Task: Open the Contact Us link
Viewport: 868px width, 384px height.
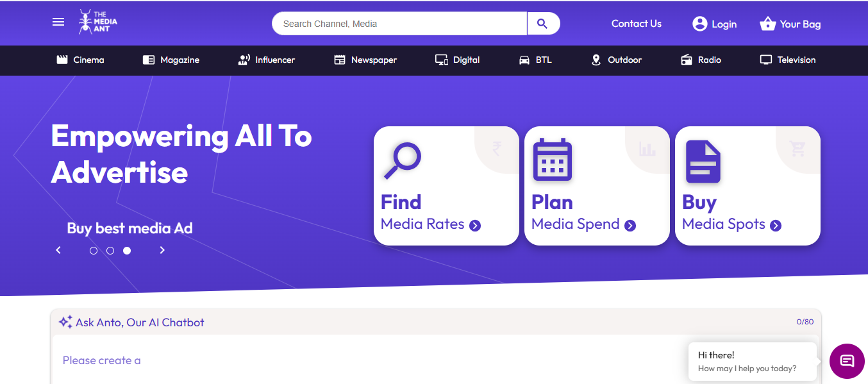Action: coord(636,24)
